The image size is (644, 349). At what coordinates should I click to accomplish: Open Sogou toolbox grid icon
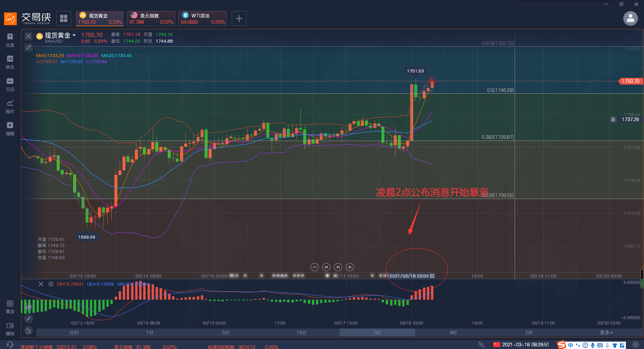tap(622, 345)
